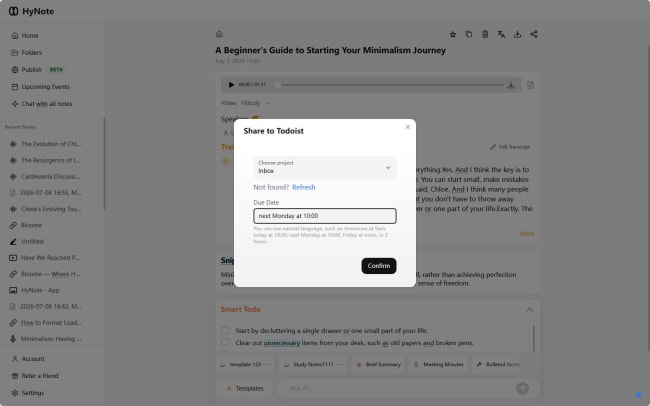Select the Meeting Minutes template
The image size is (650, 406).
point(438,365)
